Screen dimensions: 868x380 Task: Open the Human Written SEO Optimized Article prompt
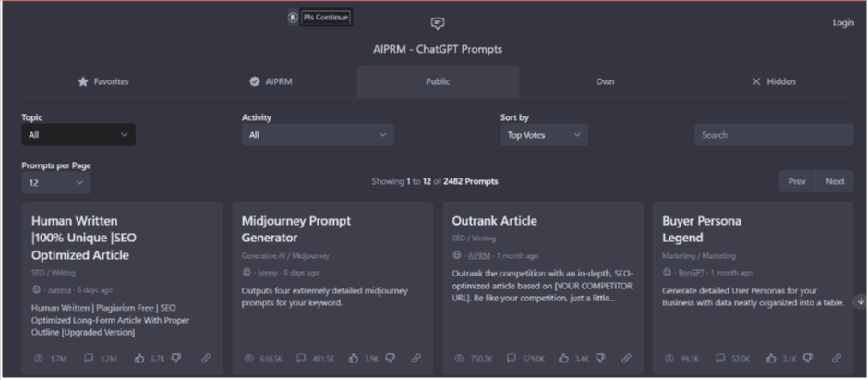84,238
